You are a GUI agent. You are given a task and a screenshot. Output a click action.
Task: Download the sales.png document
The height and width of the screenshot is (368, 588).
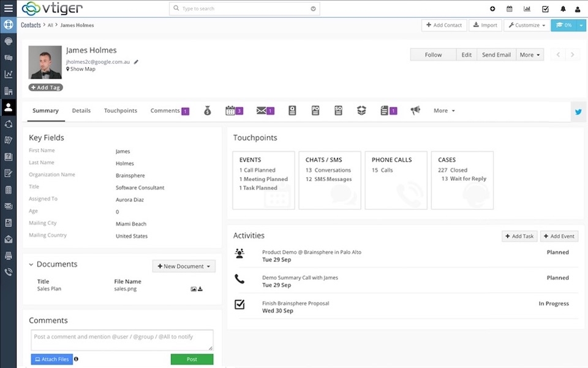click(x=200, y=289)
